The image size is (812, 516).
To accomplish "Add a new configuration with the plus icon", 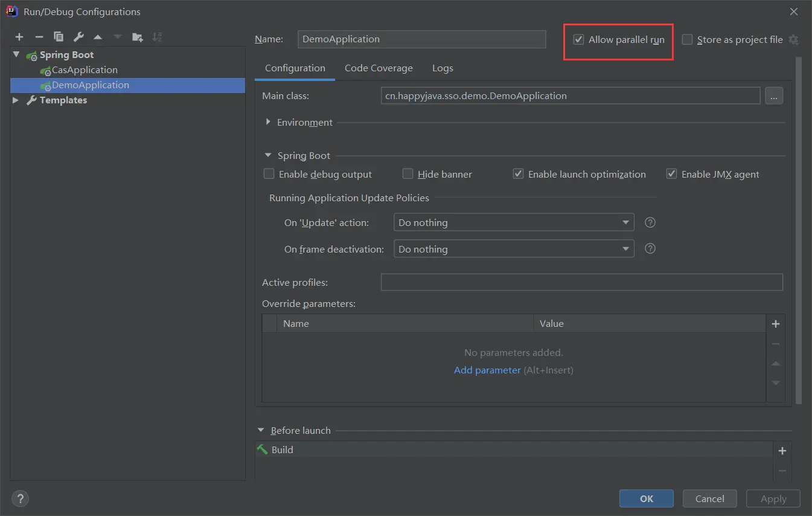I will point(19,37).
